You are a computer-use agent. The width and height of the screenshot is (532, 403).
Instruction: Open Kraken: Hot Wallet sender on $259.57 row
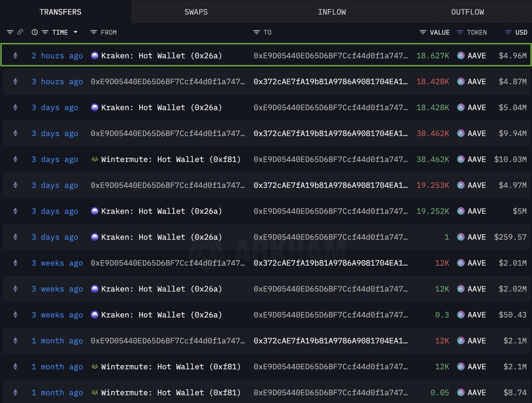coord(161,237)
